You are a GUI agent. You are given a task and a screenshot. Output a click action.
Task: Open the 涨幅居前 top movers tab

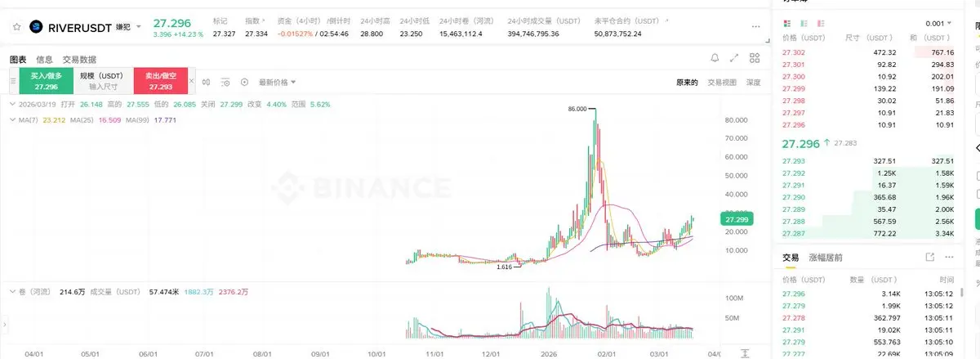(826, 258)
